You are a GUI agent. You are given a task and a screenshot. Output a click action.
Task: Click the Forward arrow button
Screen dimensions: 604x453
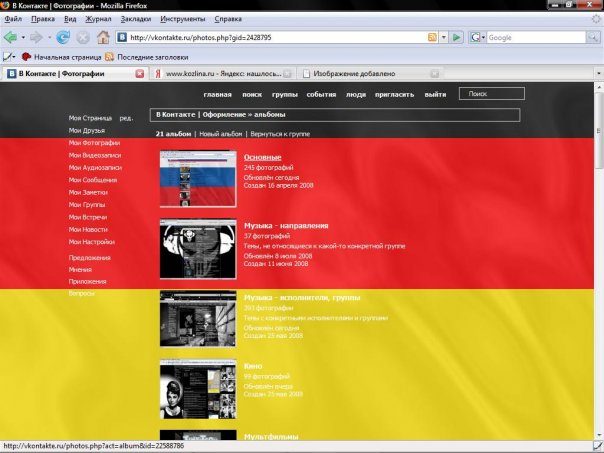tap(36, 37)
